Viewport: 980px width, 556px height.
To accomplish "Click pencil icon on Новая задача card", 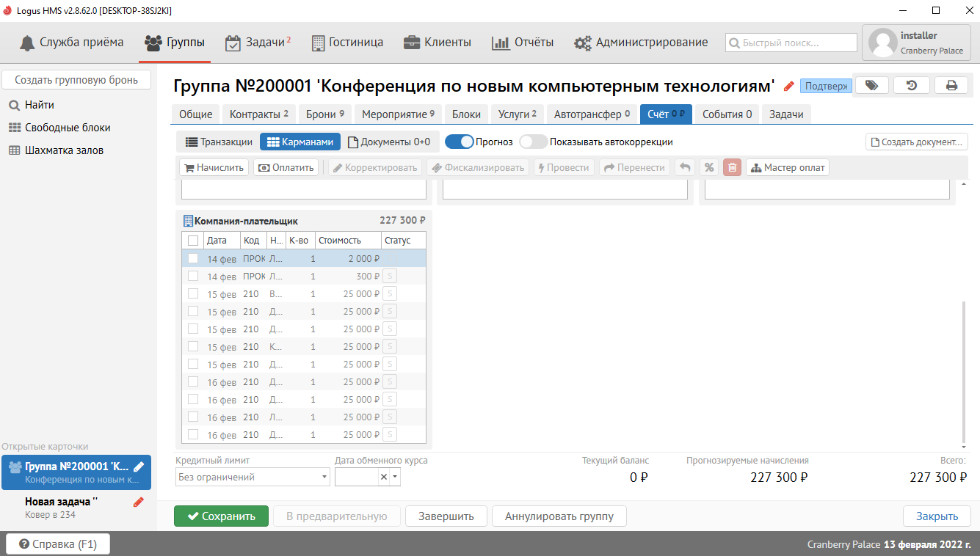I will (138, 502).
